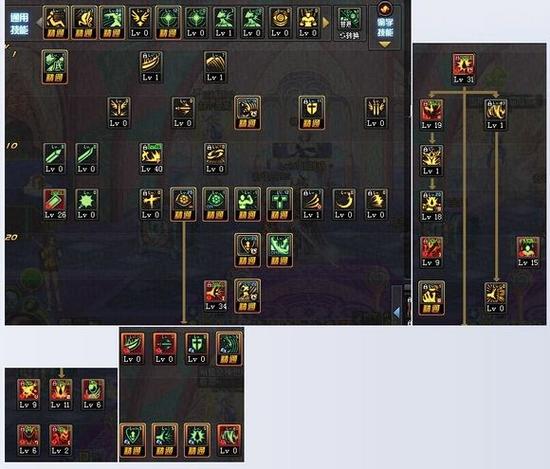Open the 领军技能 tab

point(385,28)
